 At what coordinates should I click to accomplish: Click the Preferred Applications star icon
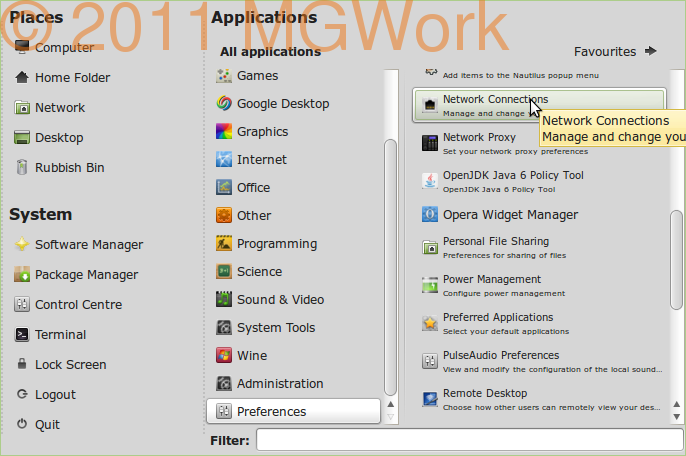tap(430, 323)
